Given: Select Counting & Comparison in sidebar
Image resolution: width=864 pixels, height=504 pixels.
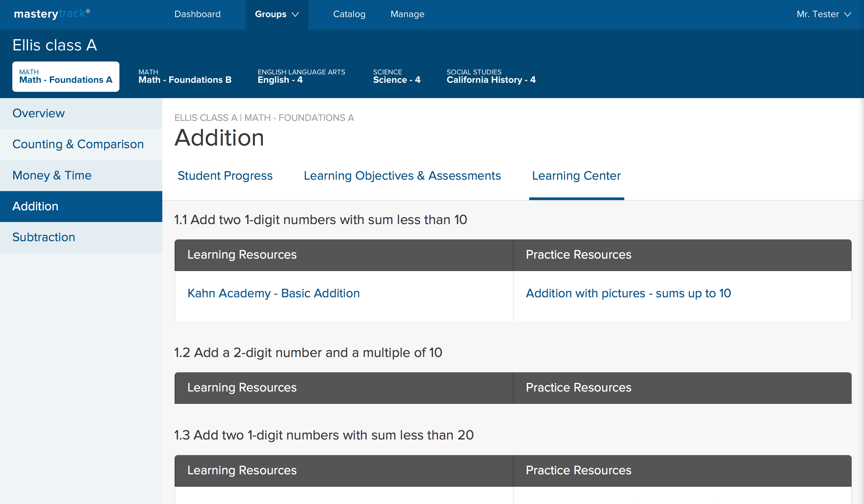Looking at the screenshot, I should pos(78,144).
